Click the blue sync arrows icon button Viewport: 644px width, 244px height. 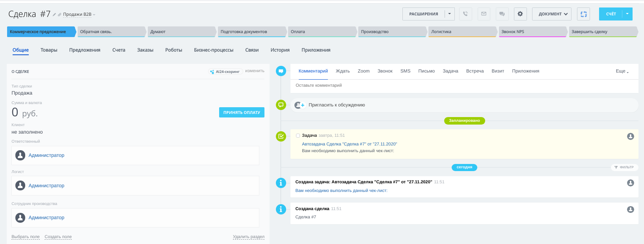(584, 14)
